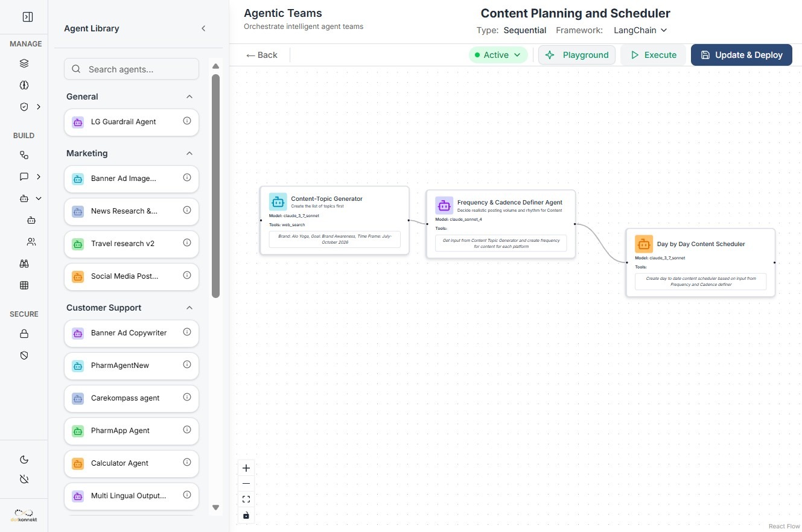Image resolution: width=802 pixels, height=532 pixels.
Task: Open the LangChain framework dropdown
Action: [x=640, y=30]
